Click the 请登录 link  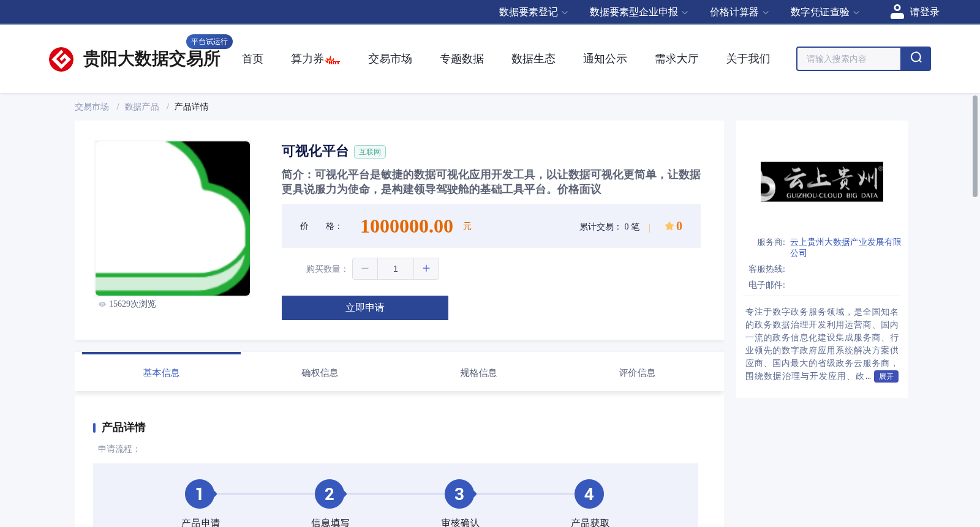point(924,12)
